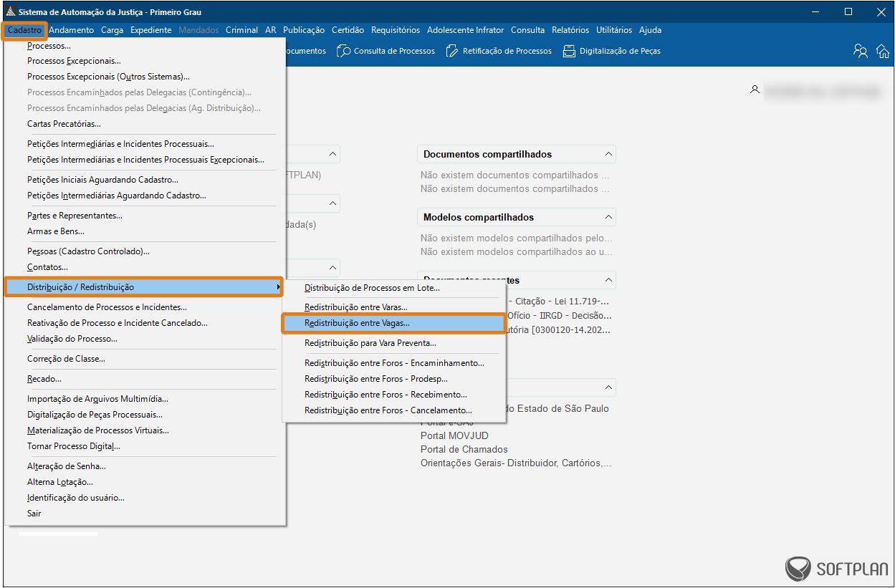The width and height of the screenshot is (895, 588).
Task: Open the Portal de Chamados link
Action: pyautogui.click(x=464, y=450)
